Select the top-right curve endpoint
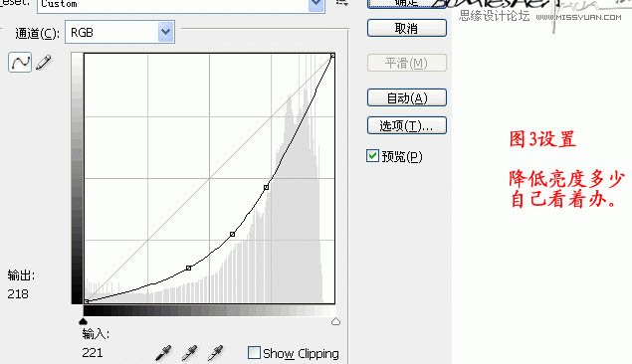This screenshot has width=632, height=364. click(332, 56)
